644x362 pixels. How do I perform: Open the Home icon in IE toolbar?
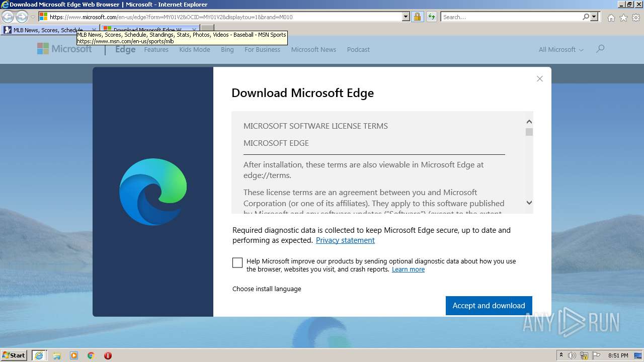point(611,18)
